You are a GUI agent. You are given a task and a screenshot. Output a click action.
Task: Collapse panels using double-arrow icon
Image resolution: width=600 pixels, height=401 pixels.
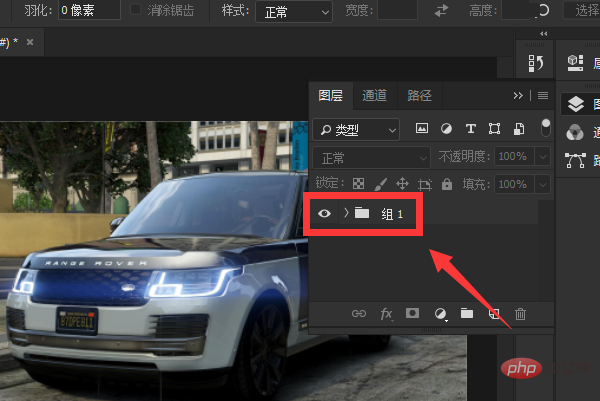543,34
